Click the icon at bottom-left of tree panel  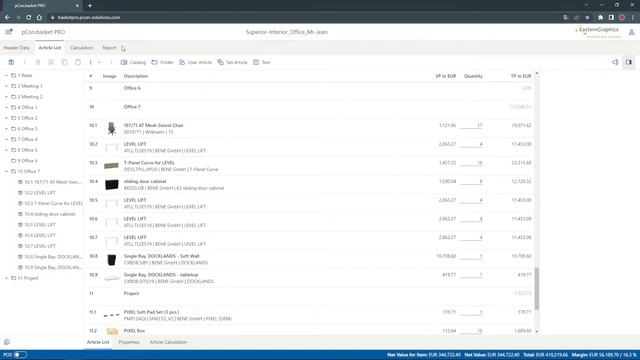(x=7, y=342)
